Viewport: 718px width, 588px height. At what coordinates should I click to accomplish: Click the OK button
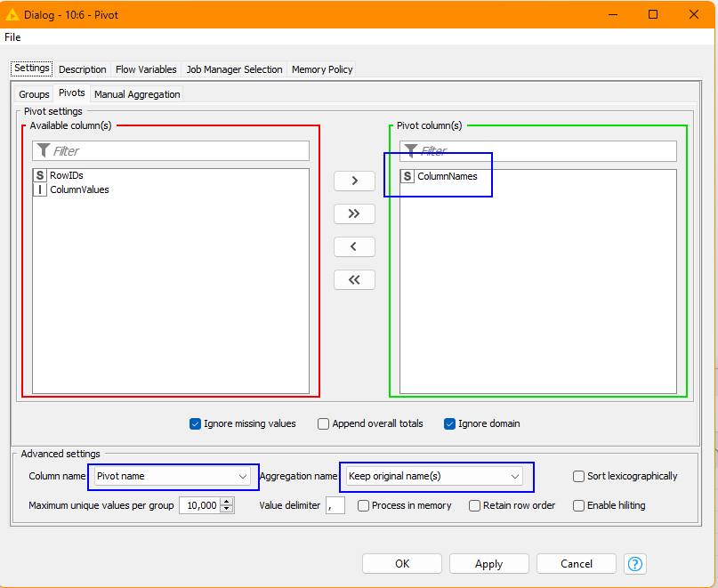pyautogui.click(x=402, y=564)
